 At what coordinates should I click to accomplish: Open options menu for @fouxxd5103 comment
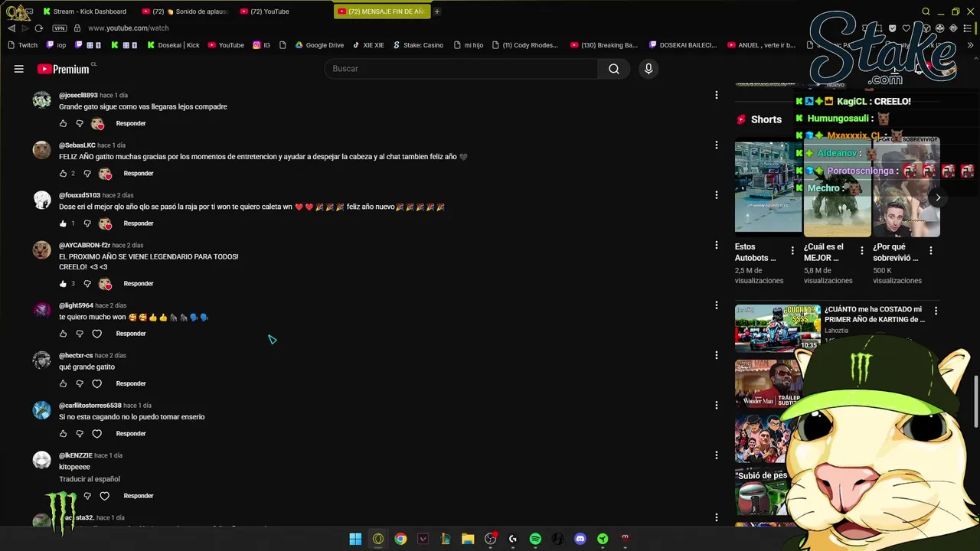717,195
